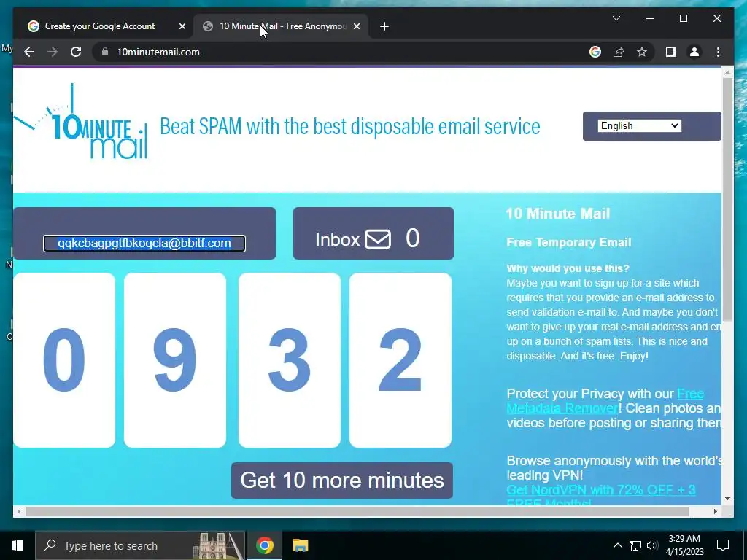Open the Inbox button

373,233
